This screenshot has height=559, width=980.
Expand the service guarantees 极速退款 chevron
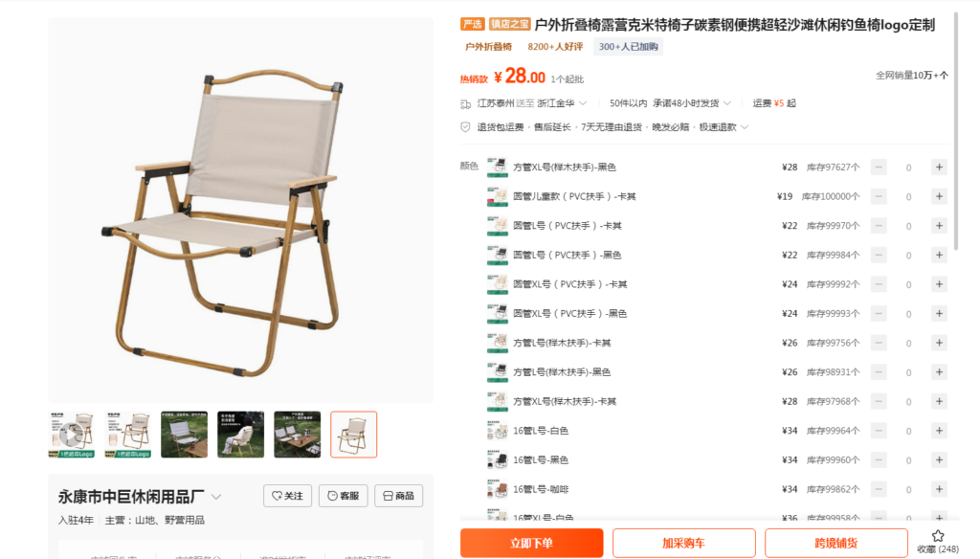pyautogui.click(x=745, y=127)
